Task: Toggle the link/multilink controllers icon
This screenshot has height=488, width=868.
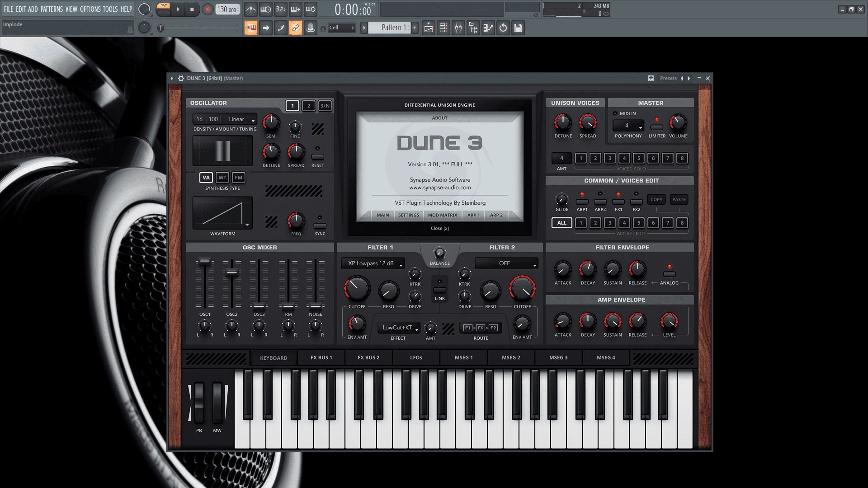Action: click(296, 28)
